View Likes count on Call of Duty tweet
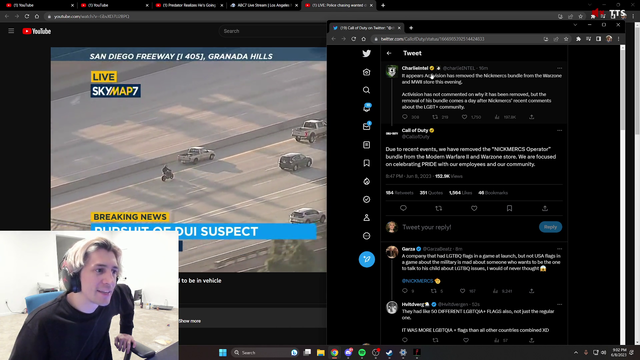The image size is (640, 360). click(x=460, y=193)
